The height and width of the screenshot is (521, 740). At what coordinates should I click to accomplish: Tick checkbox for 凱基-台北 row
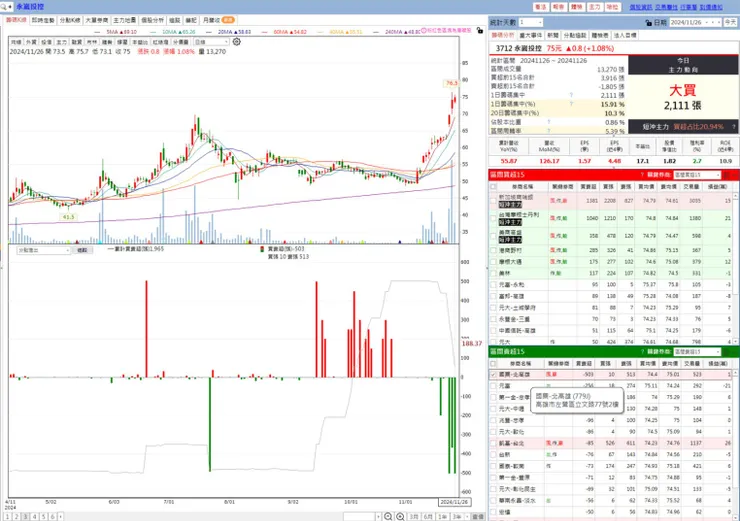point(493,443)
